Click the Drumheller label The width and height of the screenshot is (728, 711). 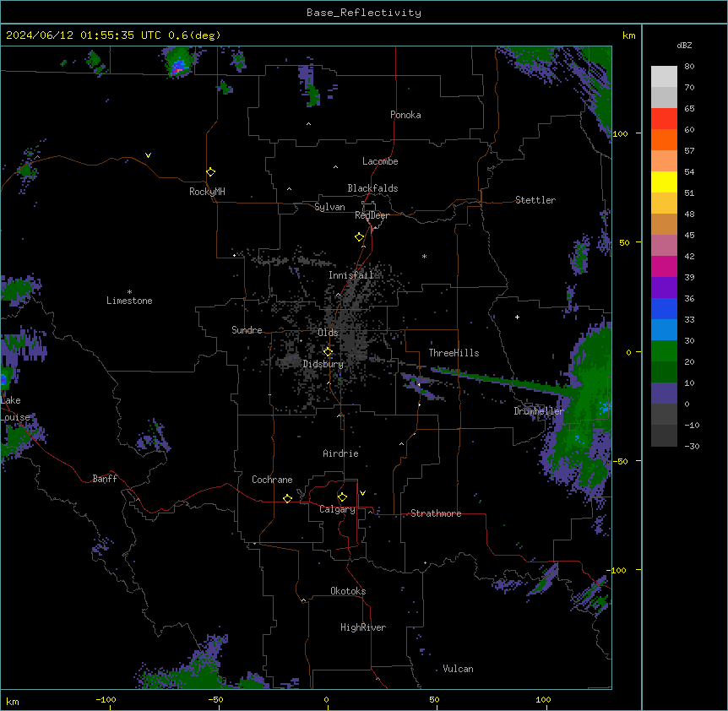tap(539, 411)
